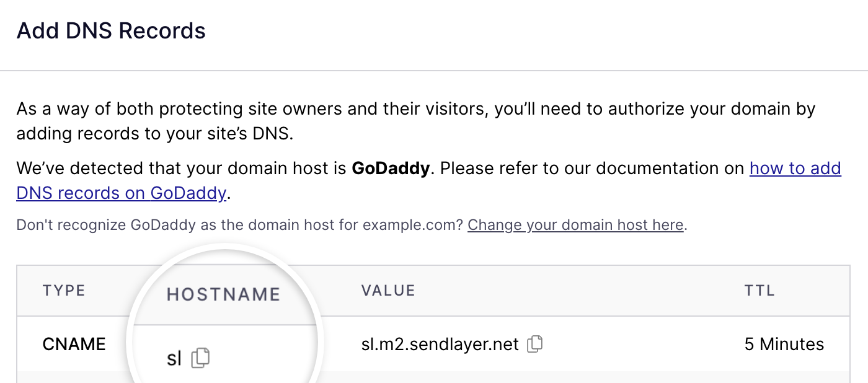Click the 5 Minutes TTL value
868x383 pixels.
click(x=784, y=343)
